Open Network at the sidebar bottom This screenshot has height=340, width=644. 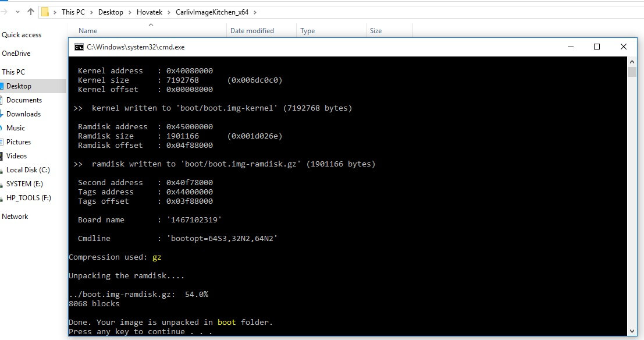15,216
